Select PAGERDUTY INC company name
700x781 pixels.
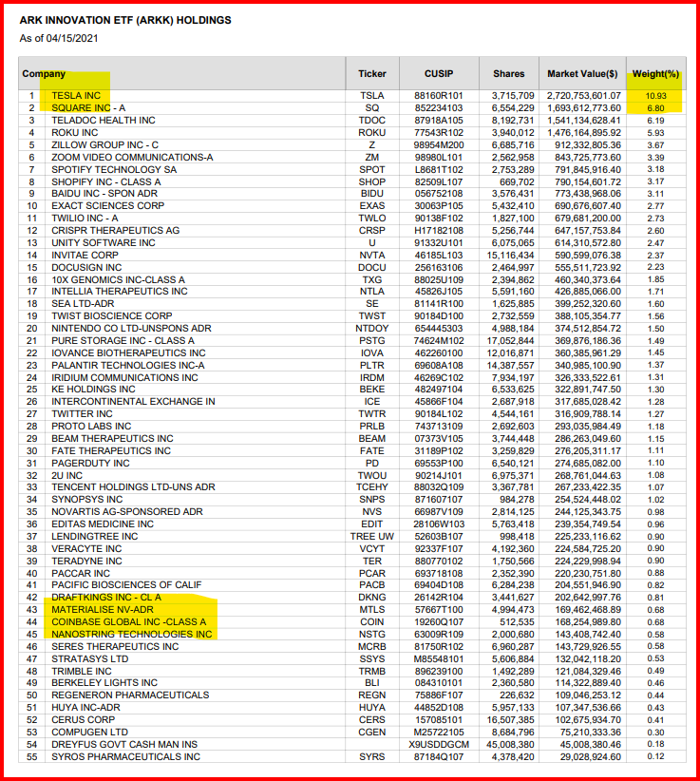pos(90,464)
